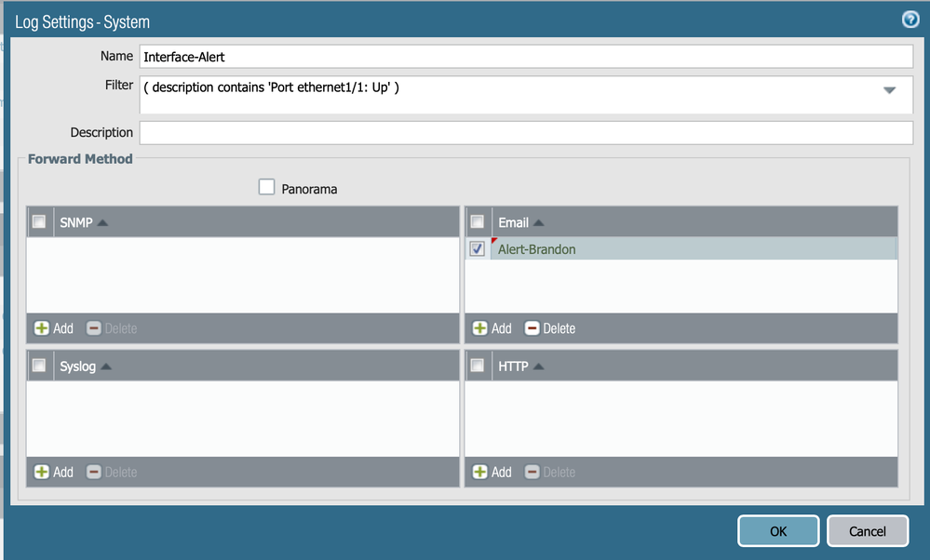Sort the Syslog column with arrow
The height and width of the screenshot is (560, 930).
click(106, 367)
